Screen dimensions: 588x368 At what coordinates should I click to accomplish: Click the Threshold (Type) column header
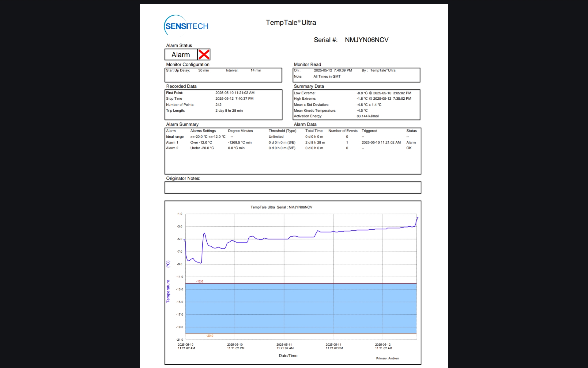point(282,131)
